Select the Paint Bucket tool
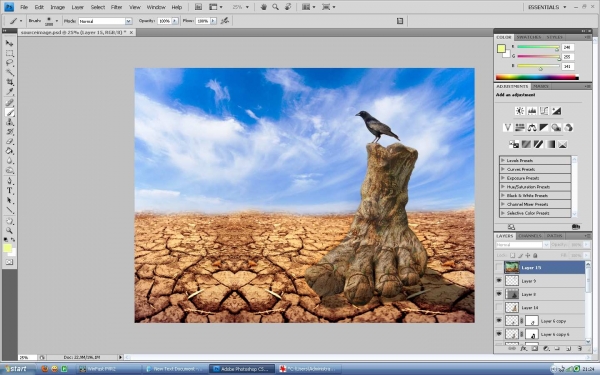This screenshot has height=375, width=600. point(9,151)
